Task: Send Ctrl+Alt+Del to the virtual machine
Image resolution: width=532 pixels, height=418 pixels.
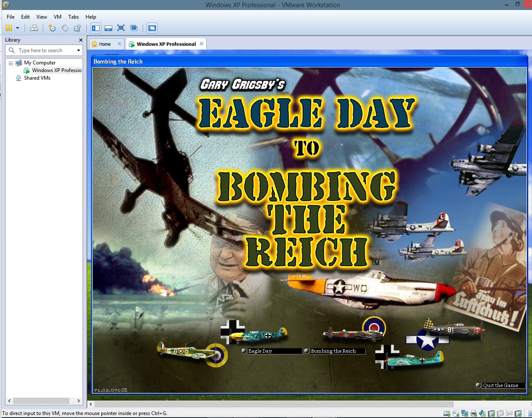Action: [x=34, y=28]
